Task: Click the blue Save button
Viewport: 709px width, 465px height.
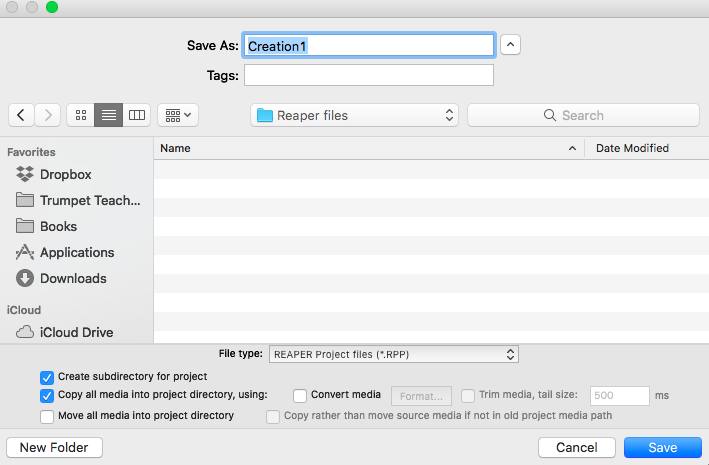Action: pyautogui.click(x=663, y=447)
